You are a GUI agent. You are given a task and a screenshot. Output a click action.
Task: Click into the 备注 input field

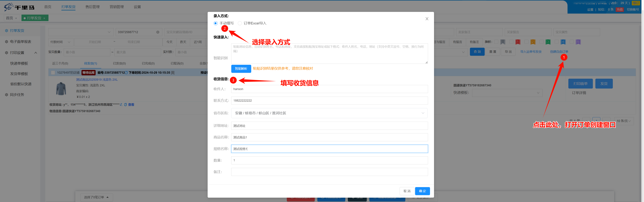click(329, 172)
